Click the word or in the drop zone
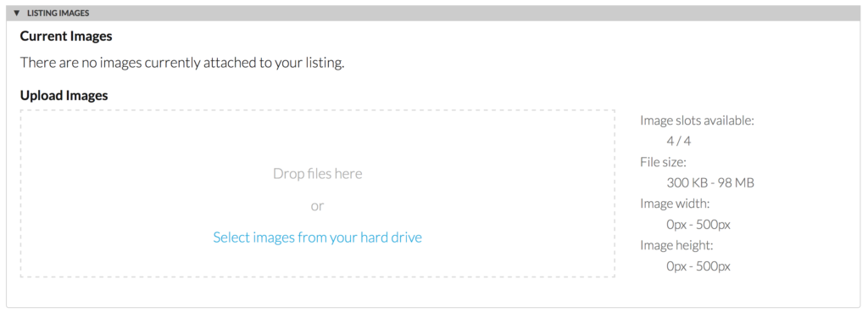 click(x=317, y=206)
